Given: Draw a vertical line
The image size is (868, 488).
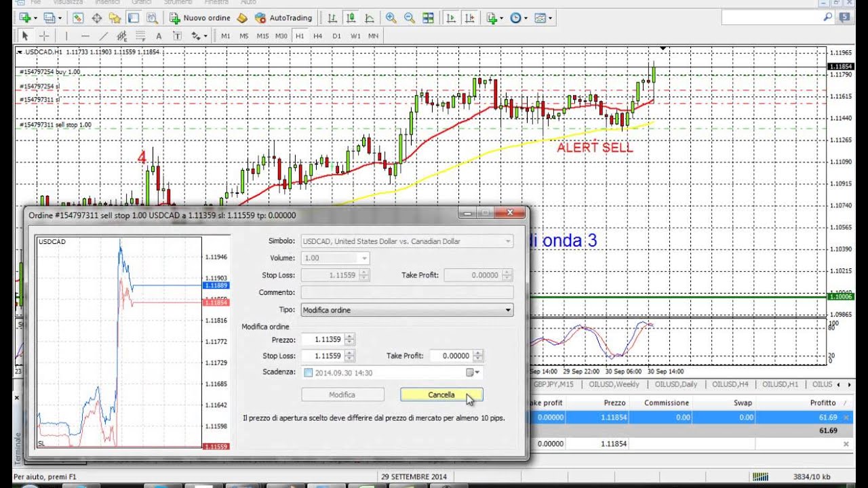Looking at the screenshot, I should (66, 36).
